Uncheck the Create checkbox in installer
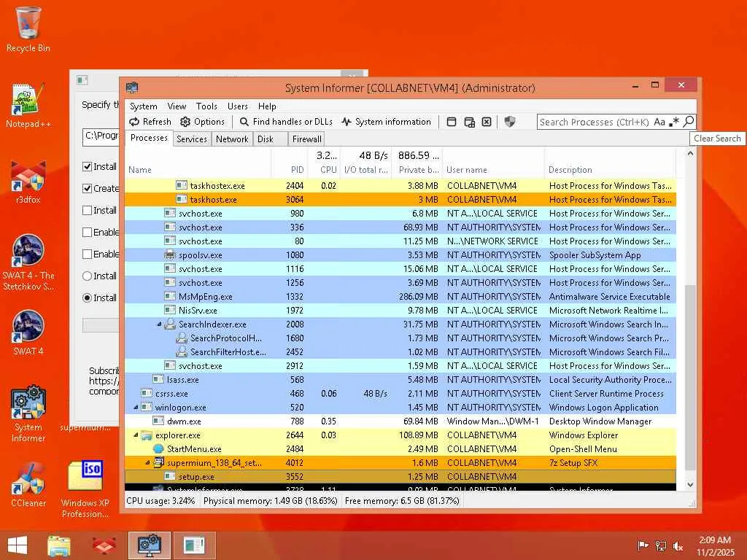This screenshot has width=747, height=560. pyautogui.click(x=88, y=188)
